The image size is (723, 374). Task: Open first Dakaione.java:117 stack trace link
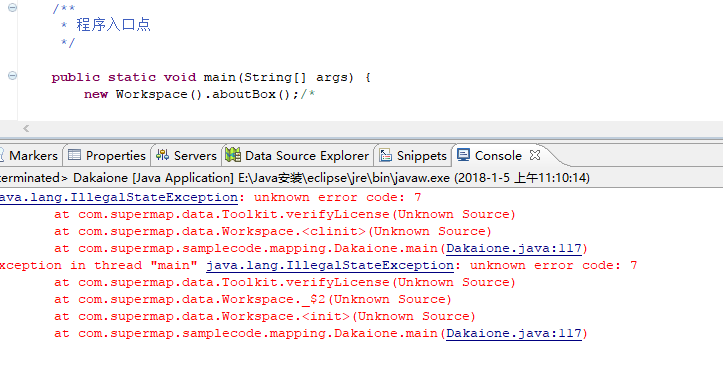[x=514, y=249]
